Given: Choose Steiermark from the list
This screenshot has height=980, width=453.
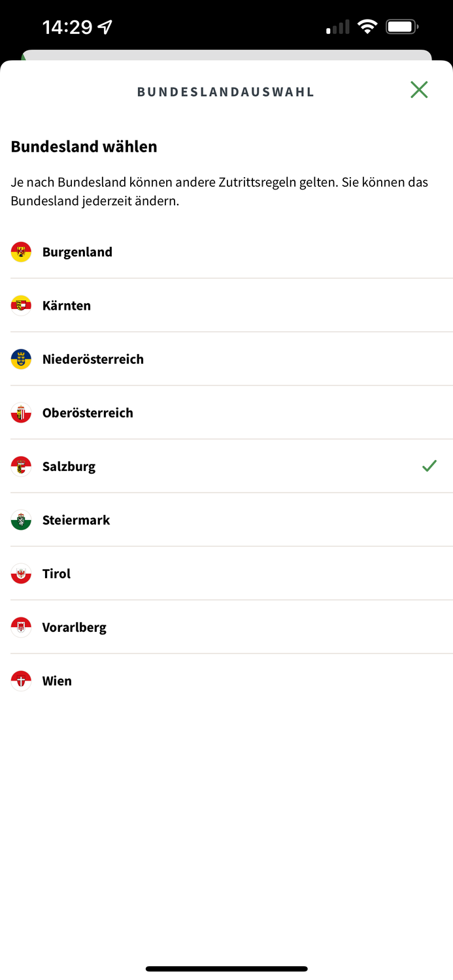Looking at the screenshot, I should 76,519.
